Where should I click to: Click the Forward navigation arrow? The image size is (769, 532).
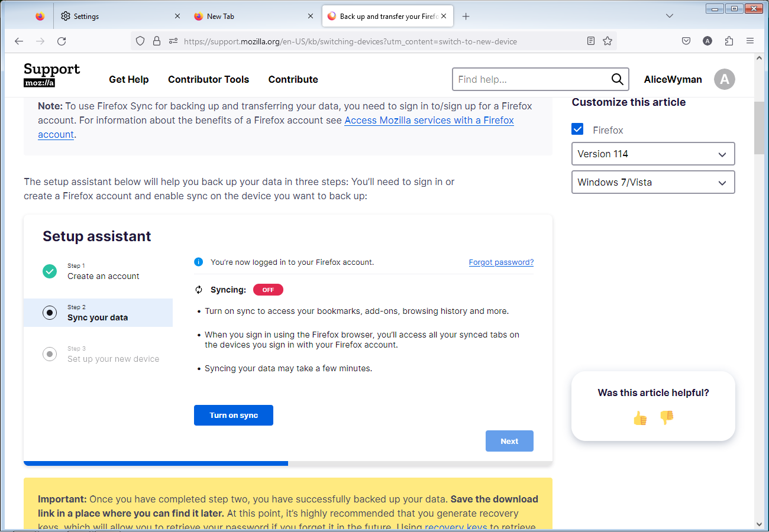[40, 41]
